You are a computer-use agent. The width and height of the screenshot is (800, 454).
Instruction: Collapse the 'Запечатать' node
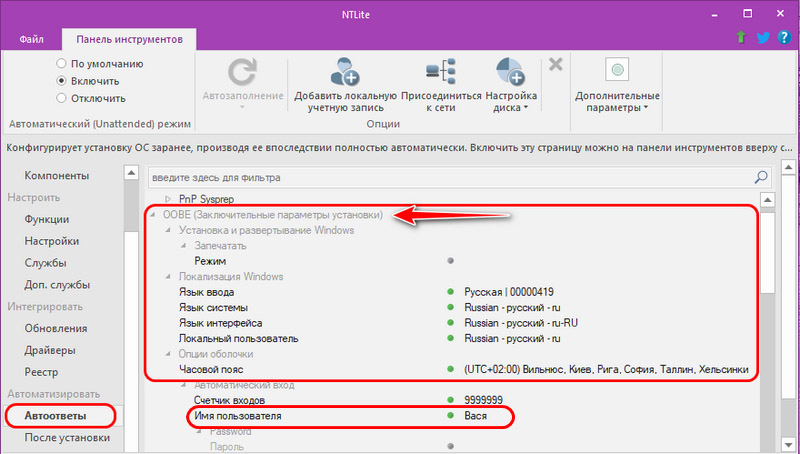tap(184, 246)
